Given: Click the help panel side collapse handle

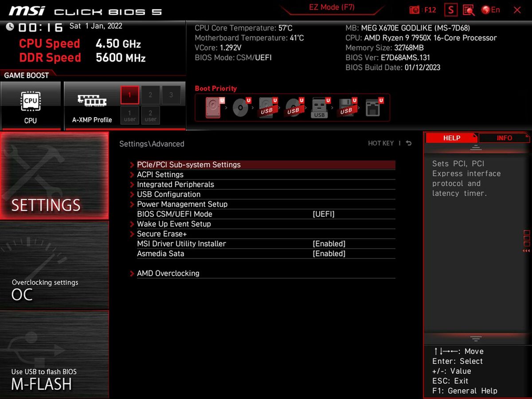Looking at the screenshot, I should 527,241.
